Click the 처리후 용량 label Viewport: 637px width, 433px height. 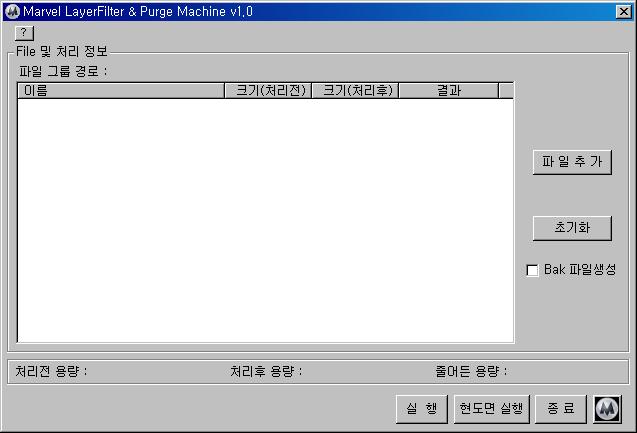266,371
